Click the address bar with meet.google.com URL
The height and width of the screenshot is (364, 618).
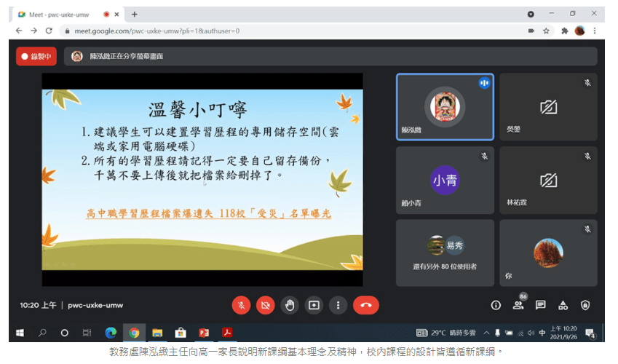tap(291, 31)
